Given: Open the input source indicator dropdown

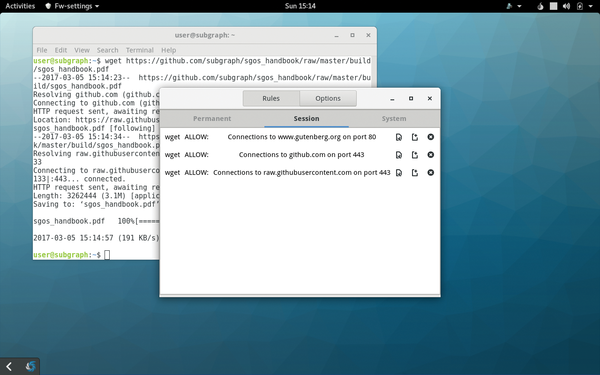Looking at the screenshot, I should (x=514, y=6).
